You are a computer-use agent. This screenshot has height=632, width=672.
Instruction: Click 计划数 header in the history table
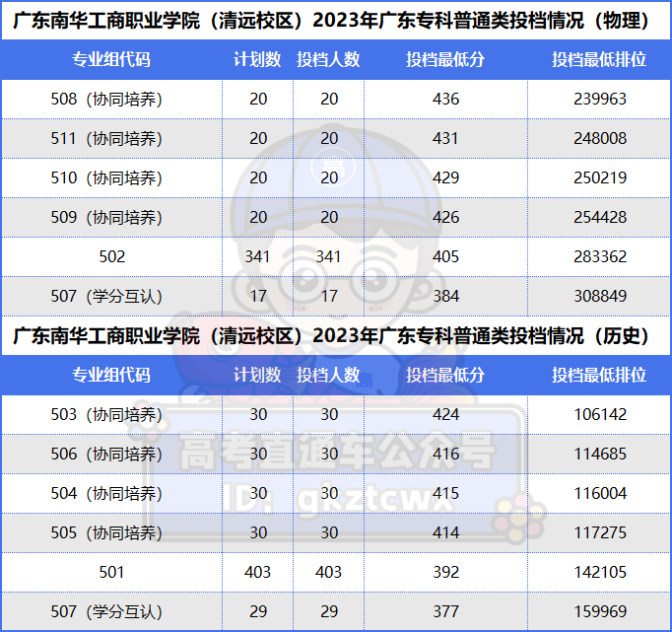(x=257, y=376)
